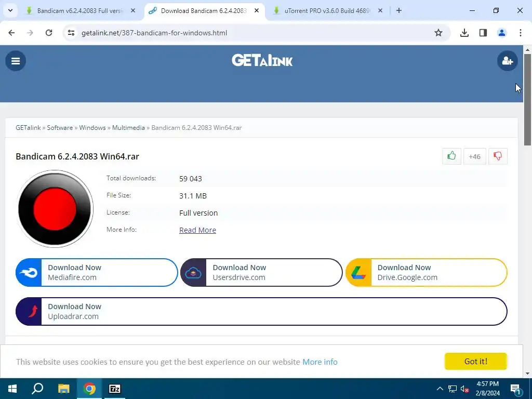
Task: Open the Chrome profile menu
Action: (502, 33)
